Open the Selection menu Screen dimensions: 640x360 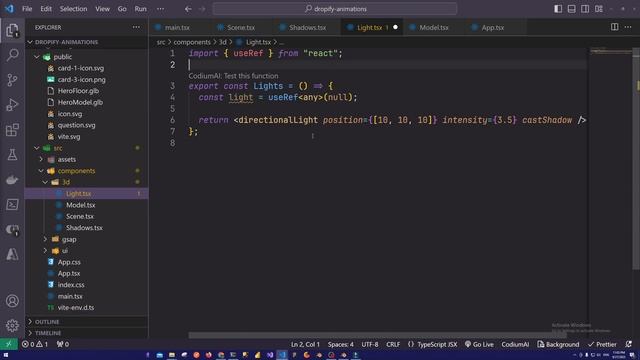tap(73, 9)
